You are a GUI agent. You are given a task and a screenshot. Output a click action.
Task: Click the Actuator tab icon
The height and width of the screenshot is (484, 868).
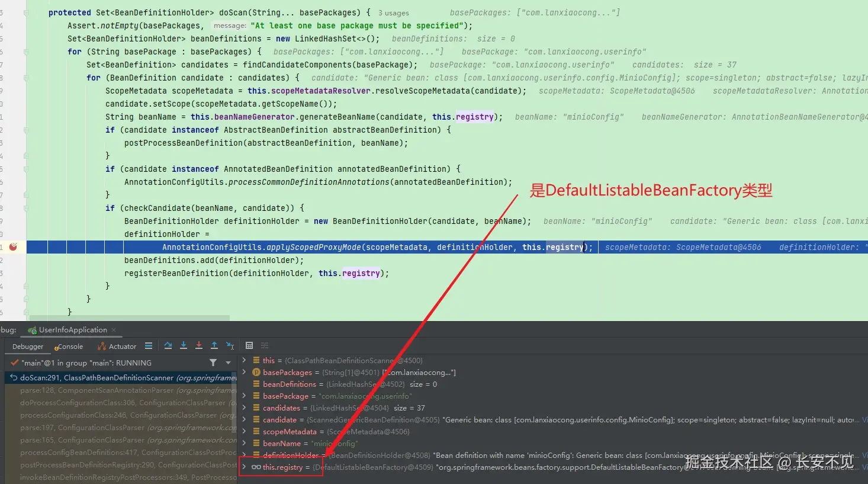pyautogui.click(x=102, y=347)
